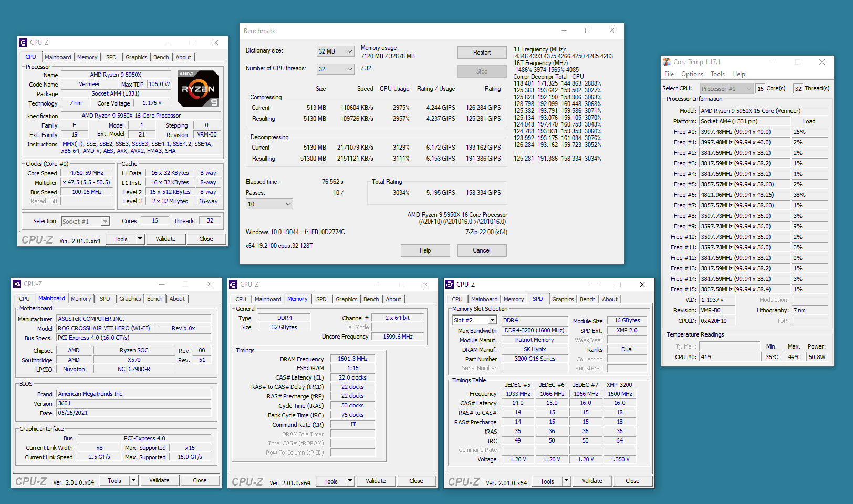The width and height of the screenshot is (853, 504).
Task: Click the Core Voltage value 1.176 V
Action: 152,103
